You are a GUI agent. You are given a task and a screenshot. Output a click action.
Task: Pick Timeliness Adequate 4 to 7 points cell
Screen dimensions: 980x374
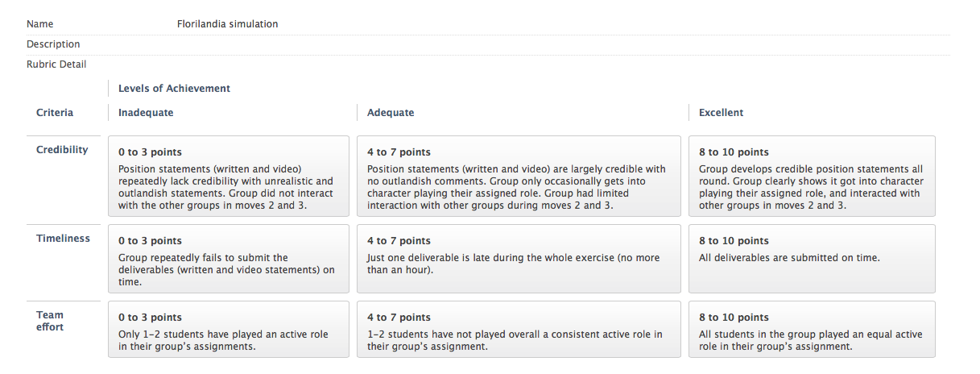coord(517,258)
